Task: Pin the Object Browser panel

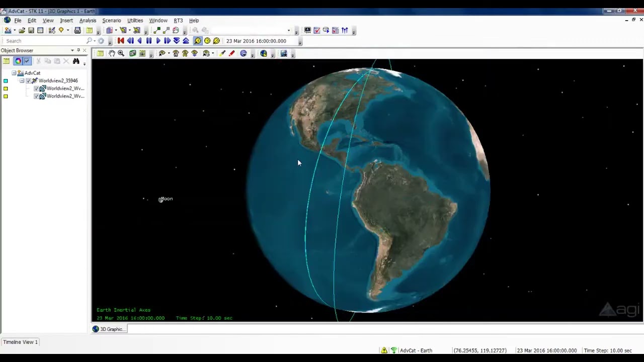Action: point(78,50)
